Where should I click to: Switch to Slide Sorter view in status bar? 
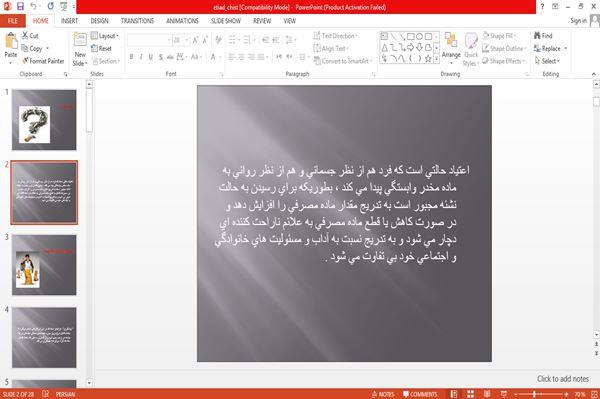coord(470,394)
